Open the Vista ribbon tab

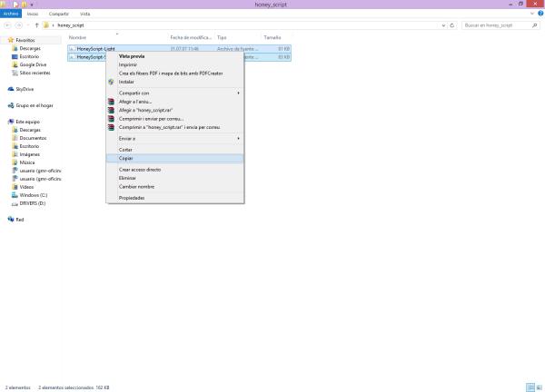pyautogui.click(x=85, y=14)
